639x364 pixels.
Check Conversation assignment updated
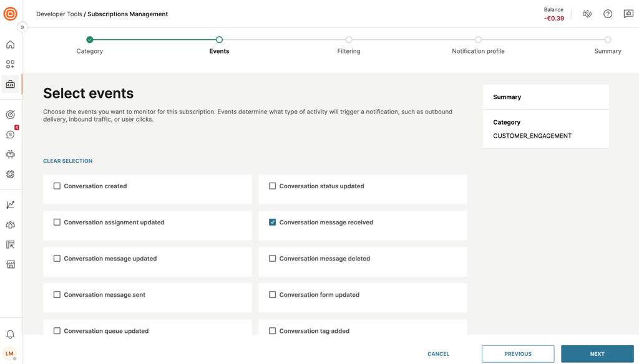57,223
